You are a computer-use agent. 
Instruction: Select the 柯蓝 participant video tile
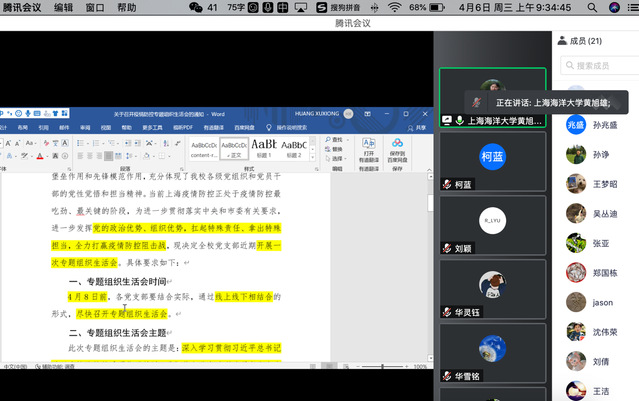(491, 161)
